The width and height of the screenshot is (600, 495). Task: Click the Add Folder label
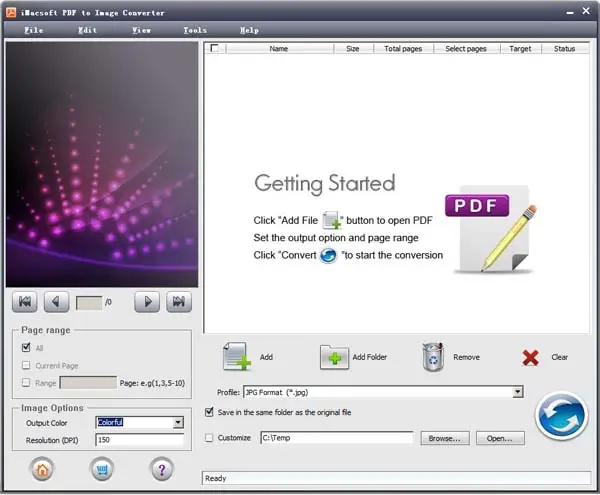point(370,357)
